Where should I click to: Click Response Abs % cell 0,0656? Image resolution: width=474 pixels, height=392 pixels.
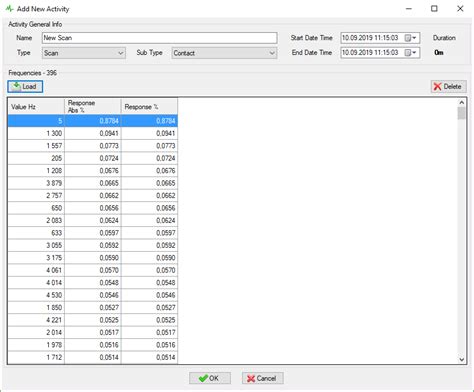[x=93, y=208]
